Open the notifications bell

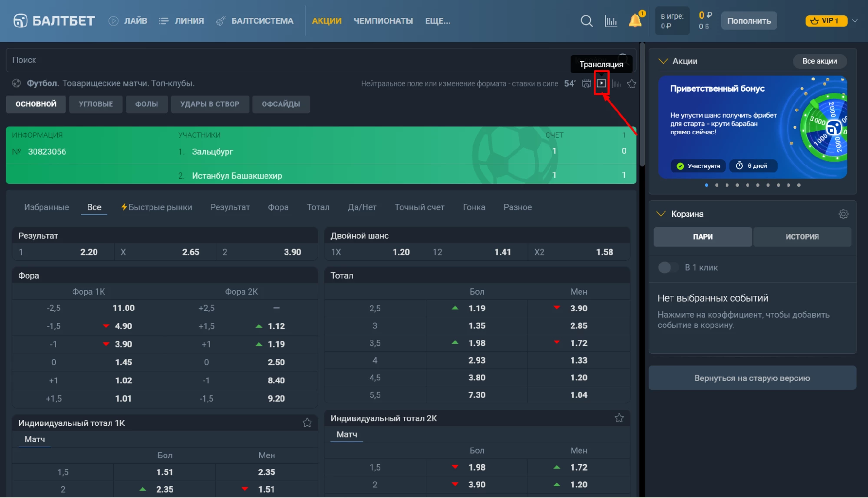point(635,20)
